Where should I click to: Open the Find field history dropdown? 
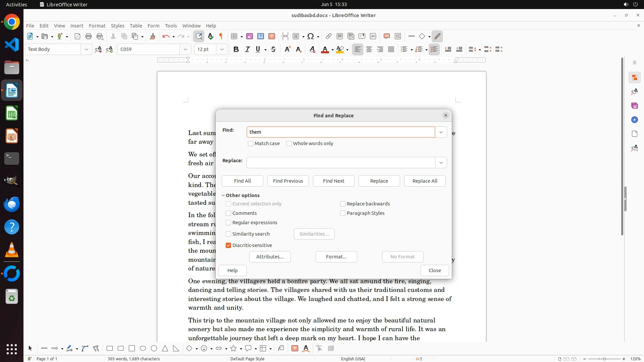pos(441,132)
